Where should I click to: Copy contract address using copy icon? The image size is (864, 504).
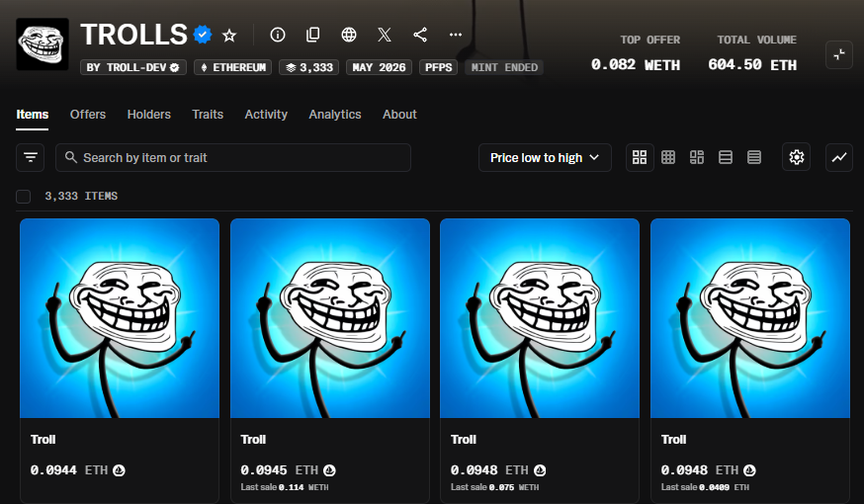pyautogui.click(x=313, y=35)
